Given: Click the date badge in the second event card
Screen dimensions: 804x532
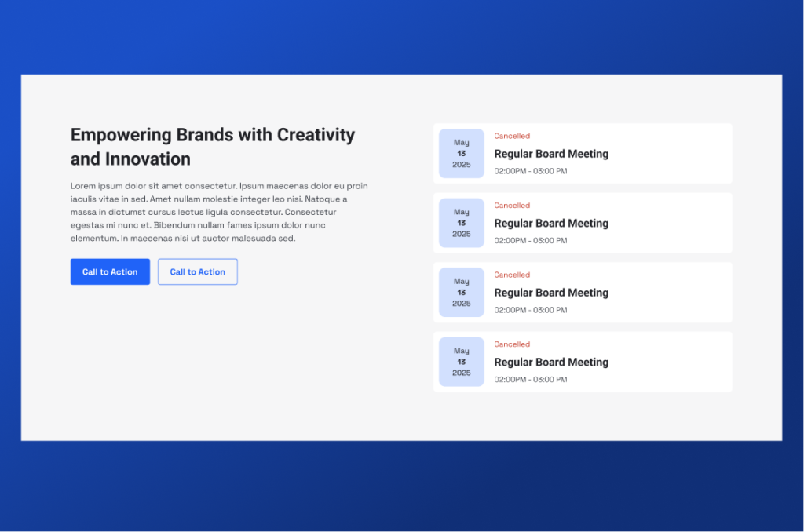Looking at the screenshot, I should (x=462, y=223).
